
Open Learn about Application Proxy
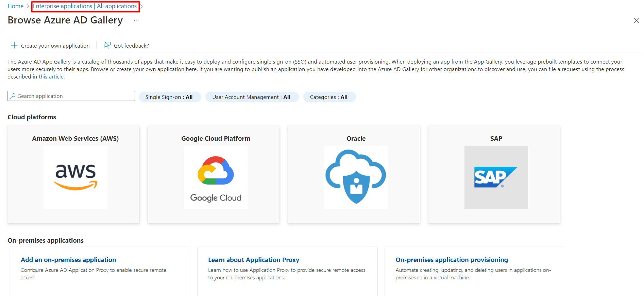click(x=254, y=260)
